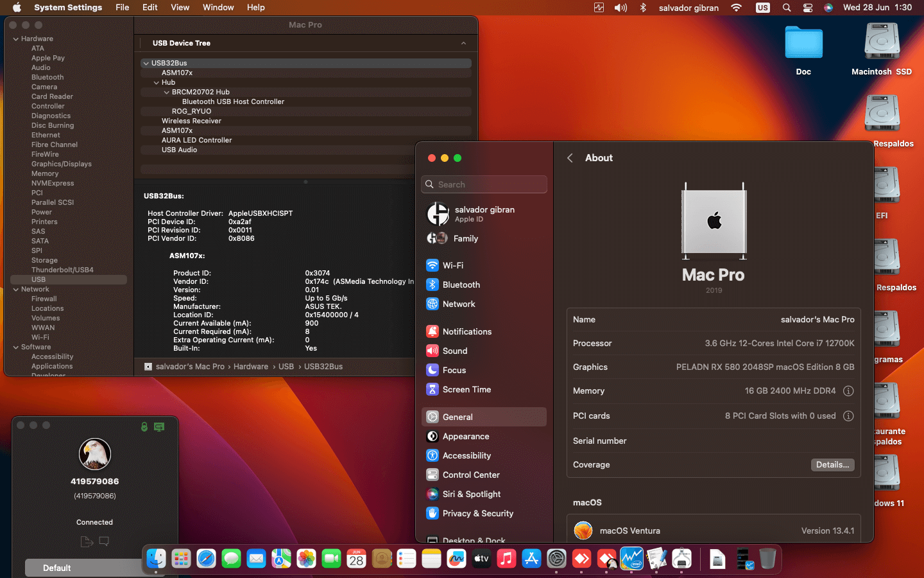Open Maps from the Dock
The height and width of the screenshot is (578, 924).
(x=281, y=559)
